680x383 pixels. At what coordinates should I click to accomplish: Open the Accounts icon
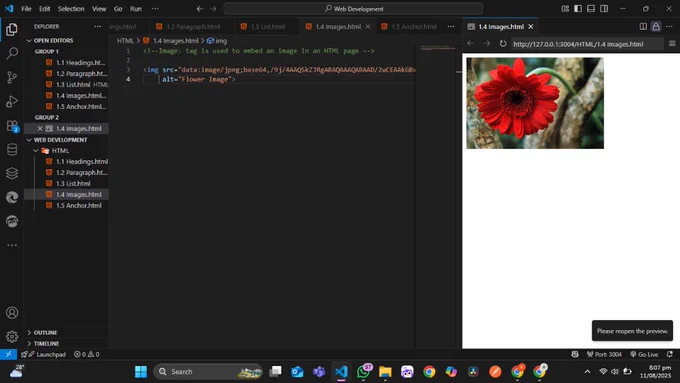click(x=12, y=313)
